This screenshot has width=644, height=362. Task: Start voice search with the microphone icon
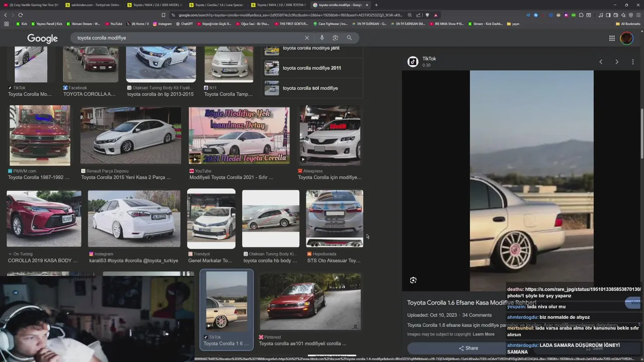[x=322, y=38]
